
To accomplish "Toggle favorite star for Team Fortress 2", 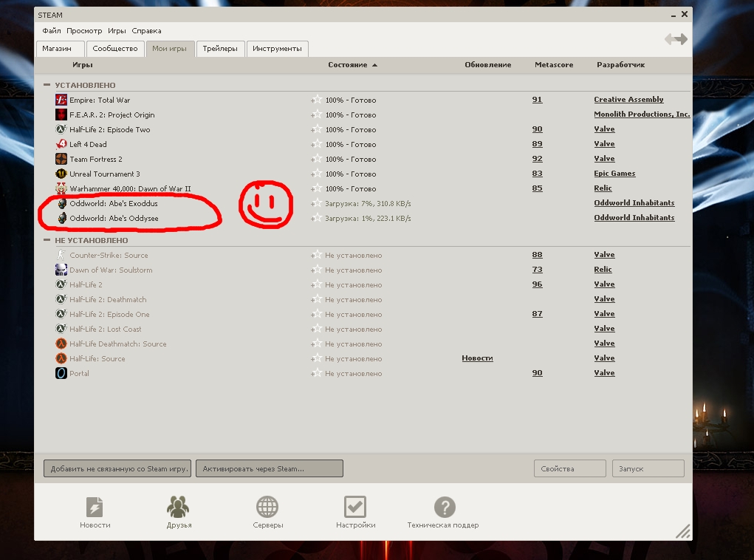I will [316, 159].
